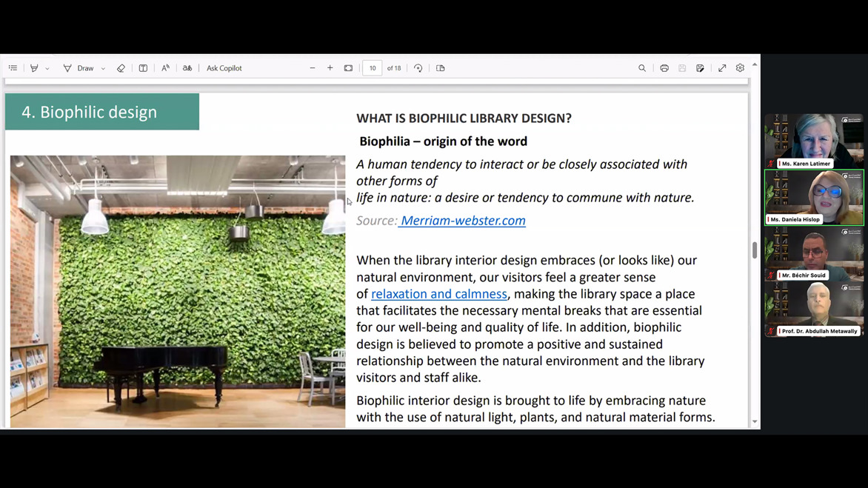Image resolution: width=868 pixels, height=488 pixels.
Task: Start the Read aloud feature
Action: click(x=165, y=68)
